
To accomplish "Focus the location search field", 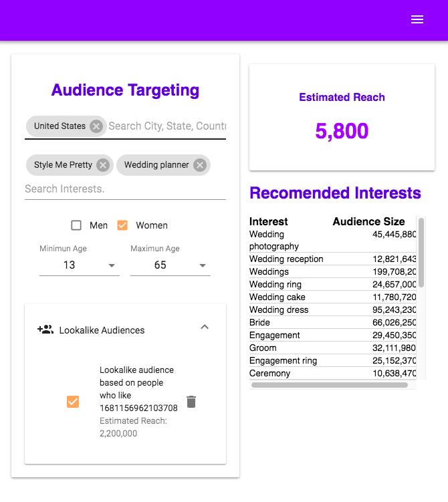I will [x=167, y=126].
